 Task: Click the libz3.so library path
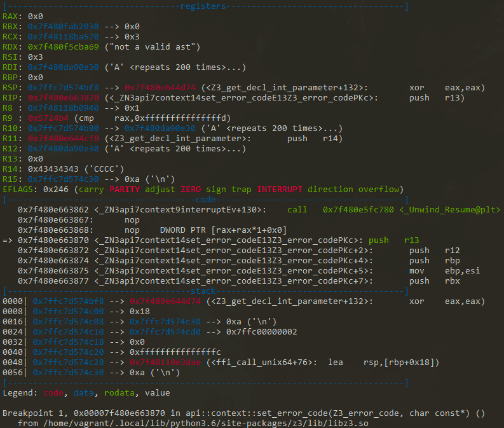click(x=206, y=424)
